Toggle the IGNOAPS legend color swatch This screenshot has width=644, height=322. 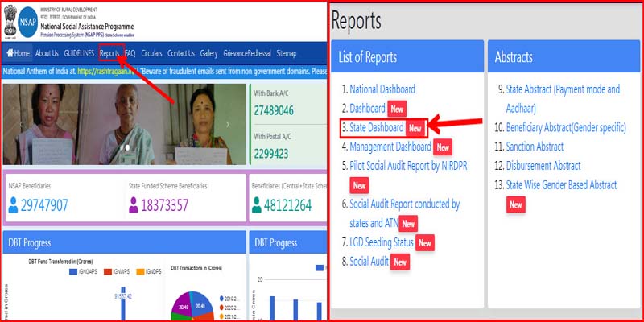(x=73, y=272)
